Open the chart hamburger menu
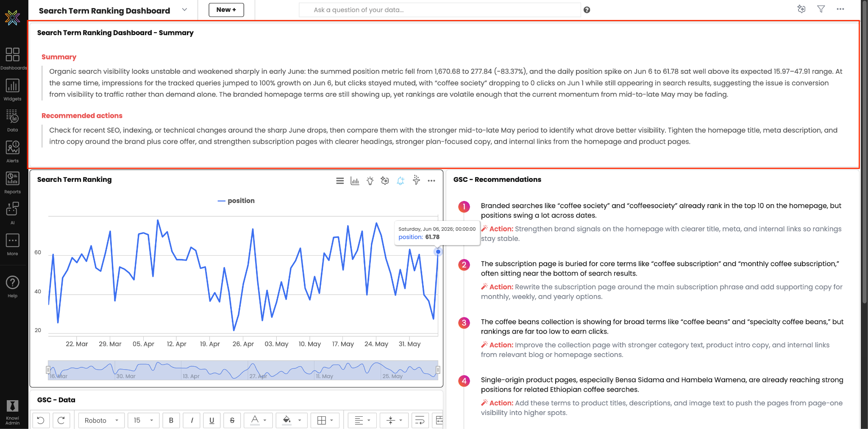This screenshot has width=868, height=429. [340, 181]
